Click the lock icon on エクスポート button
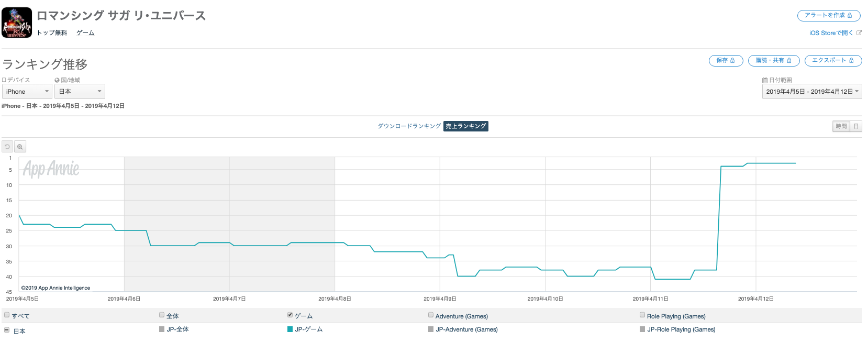Image resolution: width=868 pixels, height=353 pixels. click(851, 61)
